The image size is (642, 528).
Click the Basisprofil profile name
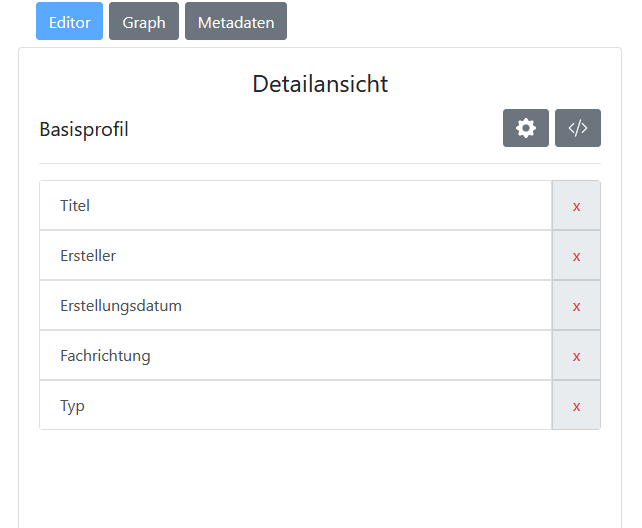84,129
